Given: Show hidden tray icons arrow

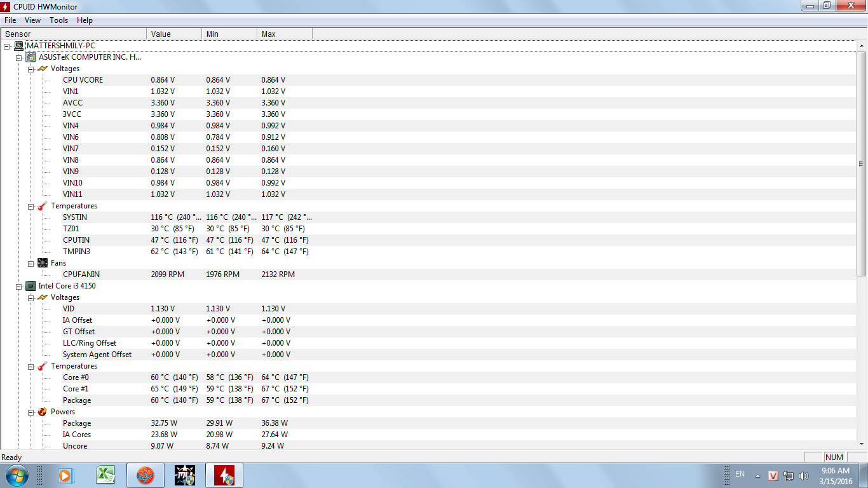Looking at the screenshot, I should (757, 475).
